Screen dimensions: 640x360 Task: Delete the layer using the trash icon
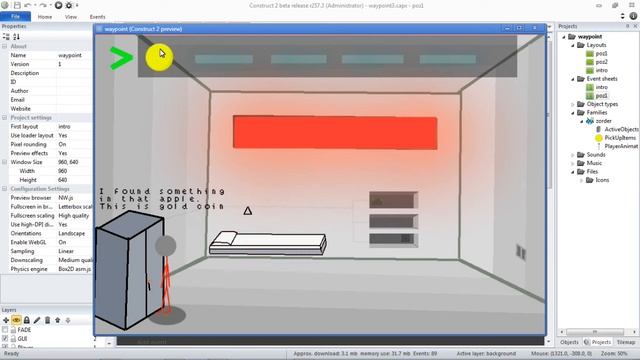coord(47,320)
